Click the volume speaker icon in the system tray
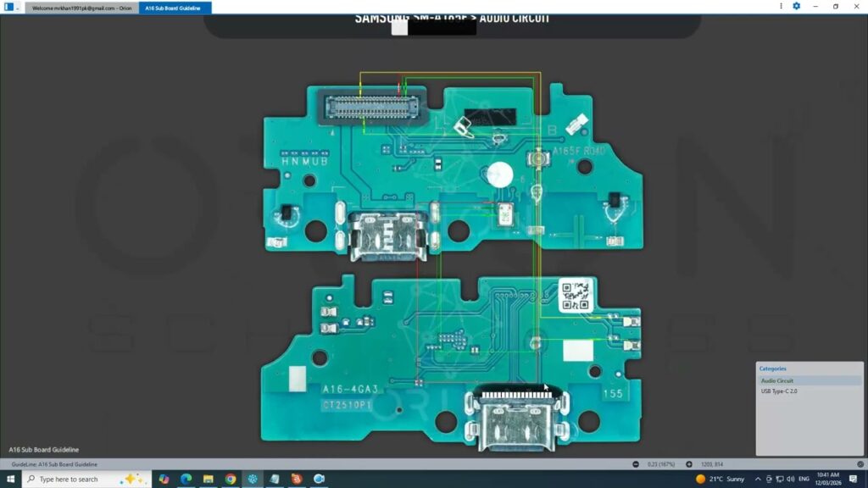 (x=791, y=479)
